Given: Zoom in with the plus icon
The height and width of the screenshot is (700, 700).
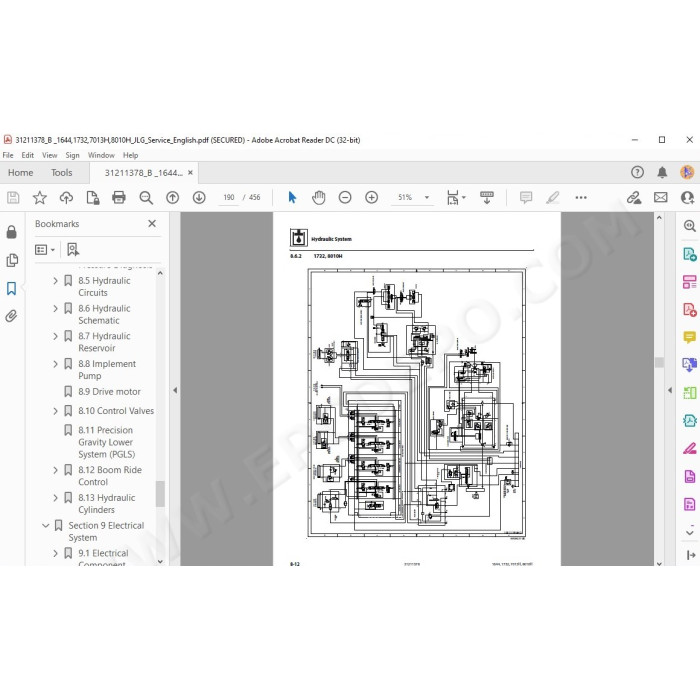Looking at the screenshot, I should pos(371,197).
